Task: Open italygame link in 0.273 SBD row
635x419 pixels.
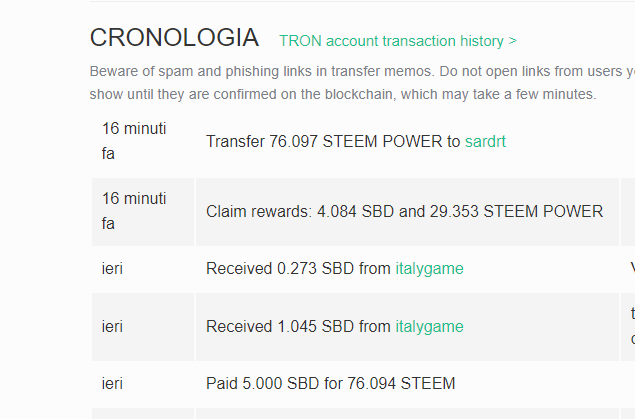Action: point(429,268)
